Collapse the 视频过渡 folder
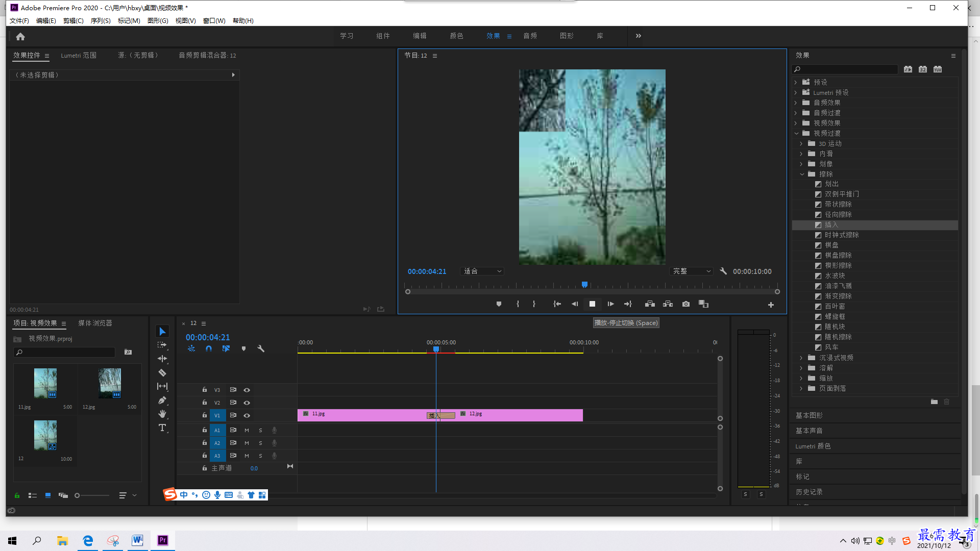The width and height of the screenshot is (980, 551). pyautogui.click(x=796, y=133)
